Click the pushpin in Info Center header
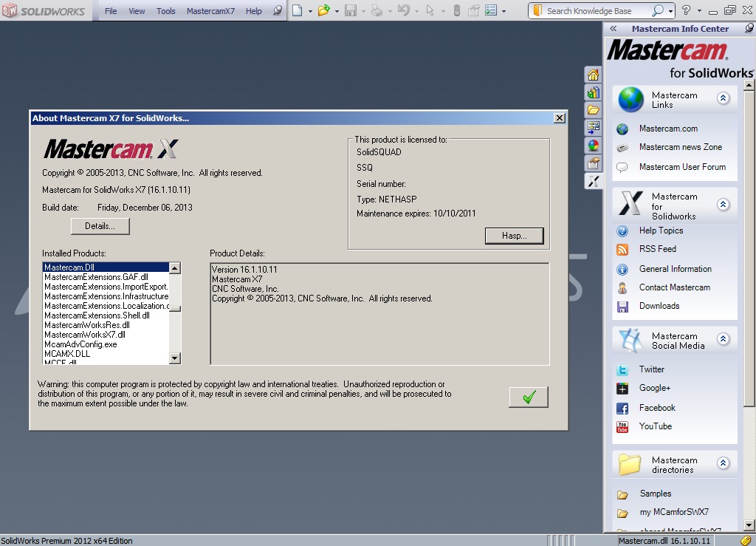This screenshot has width=756, height=546. [x=749, y=28]
